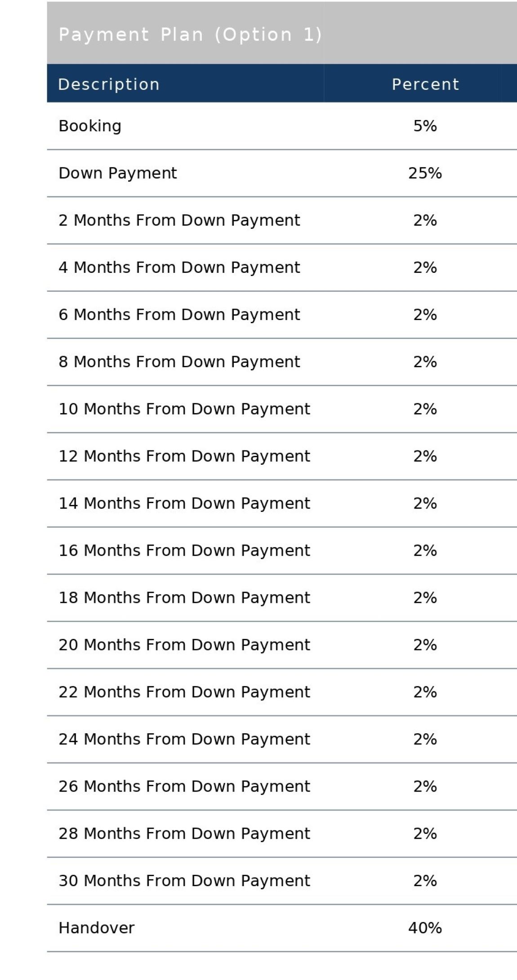Select the Handover row label
517x980 pixels.
click(97, 928)
